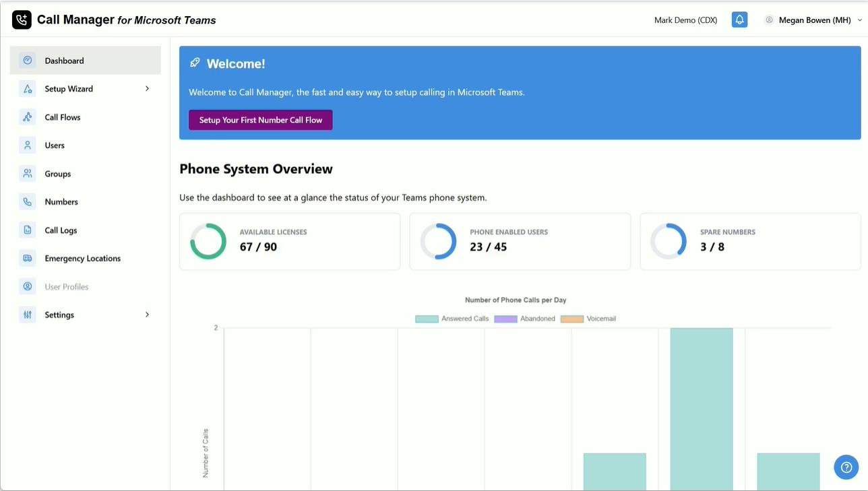Screen dimensions: 868x491
Task: Click the AVAILABLE LICENSES label
Action: click(x=273, y=232)
